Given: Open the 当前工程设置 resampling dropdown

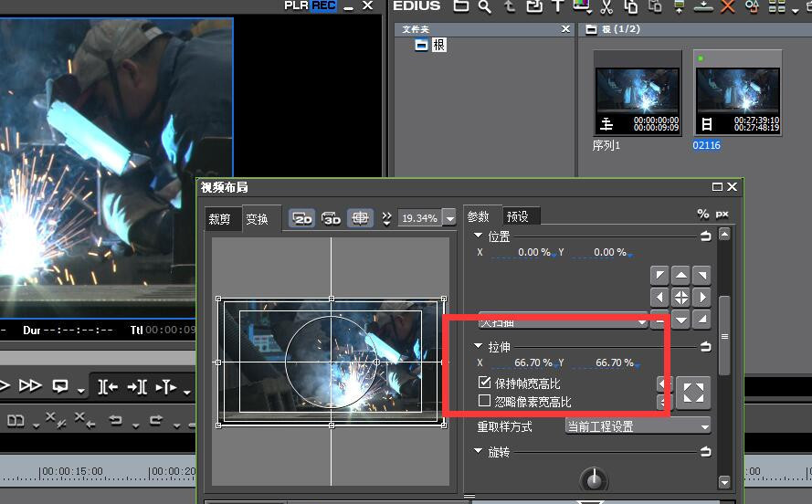Looking at the screenshot, I should [638, 426].
